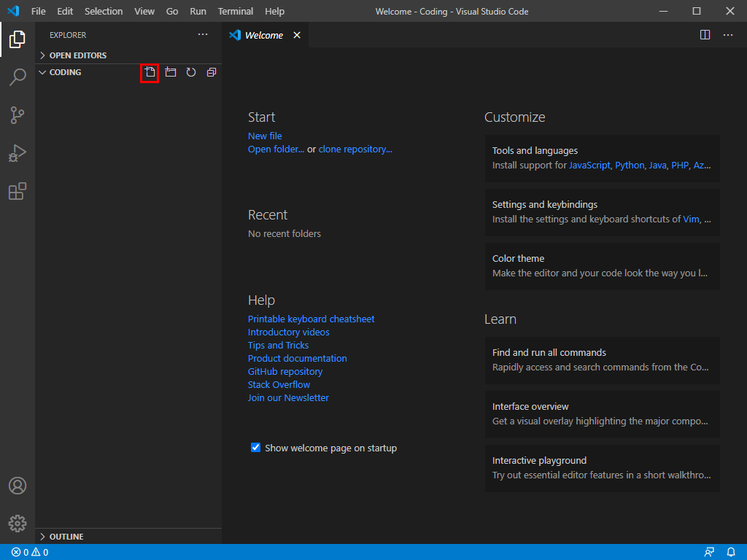This screenshot has width=747, height=560.
Task: Open the Accounts icon in activity bar
Action: click(18, 486)
